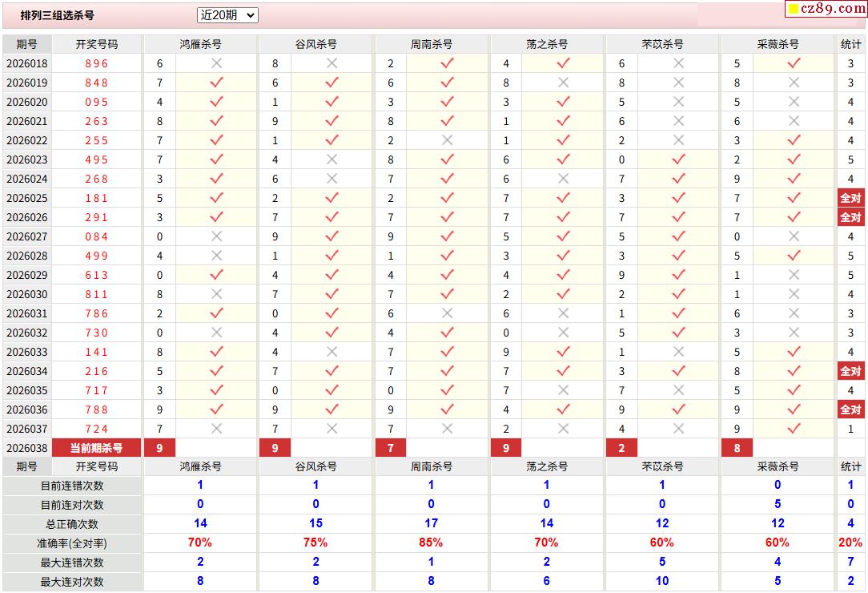Click the top 鸿雁杀号 column header
868x593 pixels.
pyautogui.click(x=200, y=44)
